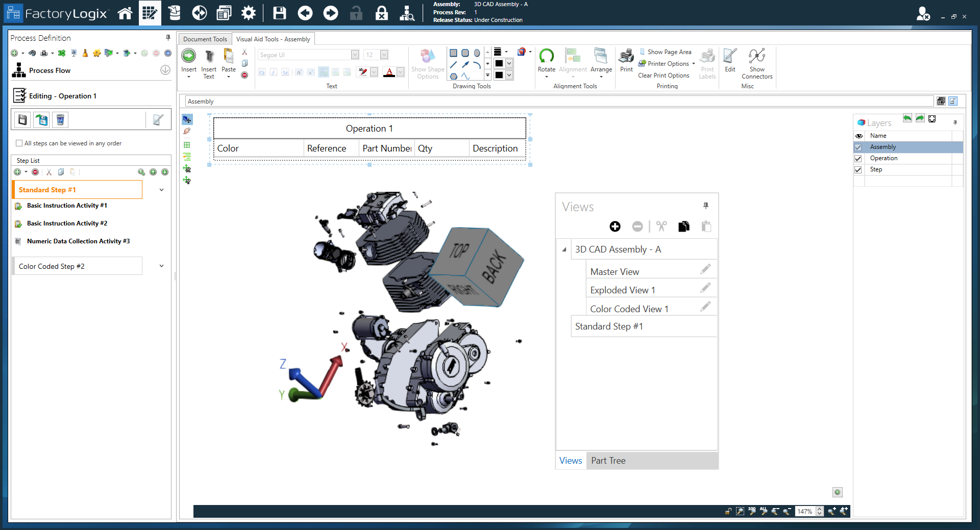980x530 pixels.
Task: Uncheck the Operation layer
Action: [858, 158]
